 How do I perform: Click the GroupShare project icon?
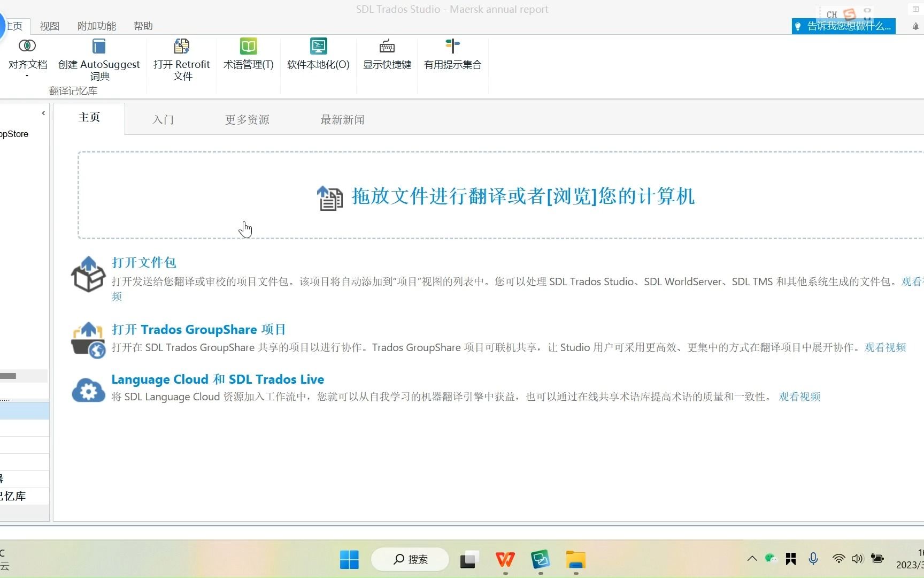click(x=88, y=340)
